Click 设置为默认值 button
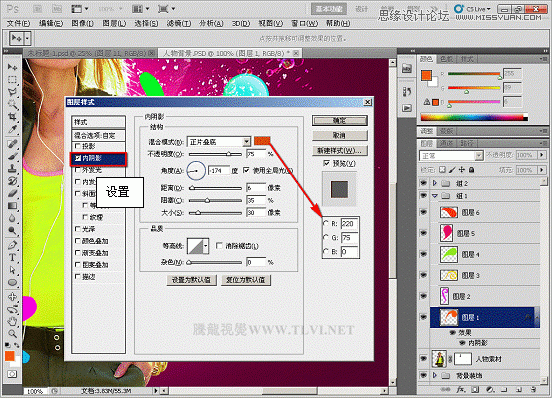Screen dimensions: 552x398 point(191,280)
